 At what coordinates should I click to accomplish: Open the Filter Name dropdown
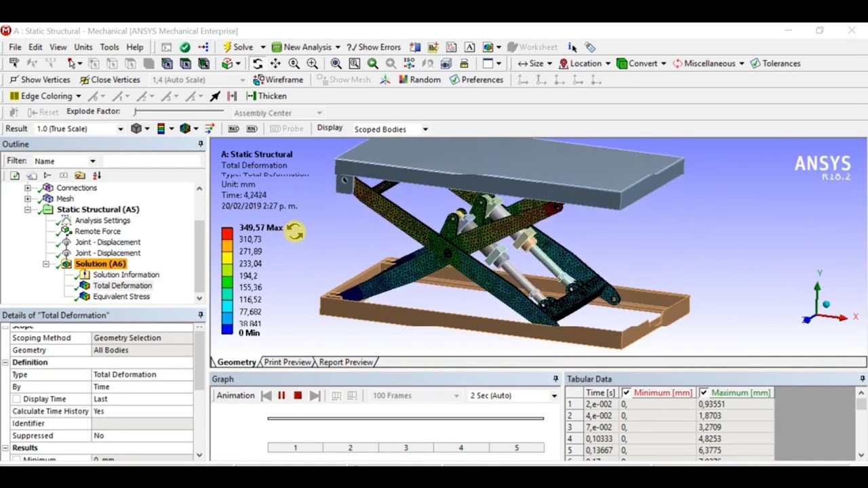92,161
